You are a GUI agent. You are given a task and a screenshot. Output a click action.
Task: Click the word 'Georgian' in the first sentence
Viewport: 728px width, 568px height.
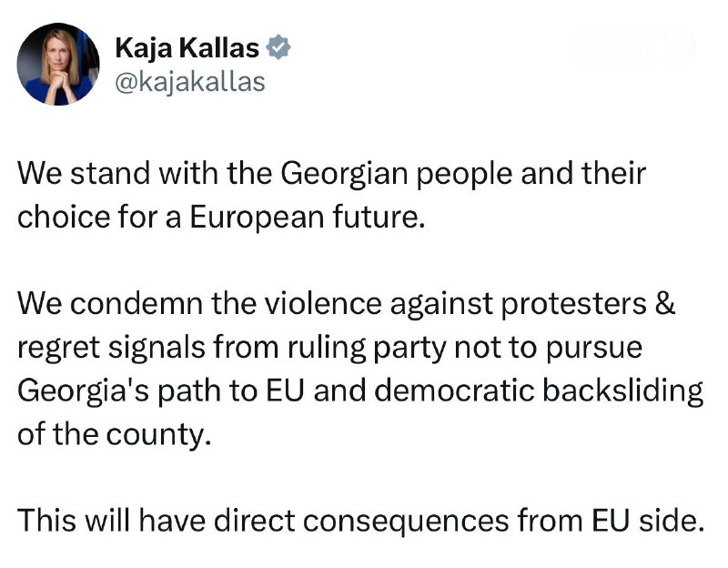343,175
